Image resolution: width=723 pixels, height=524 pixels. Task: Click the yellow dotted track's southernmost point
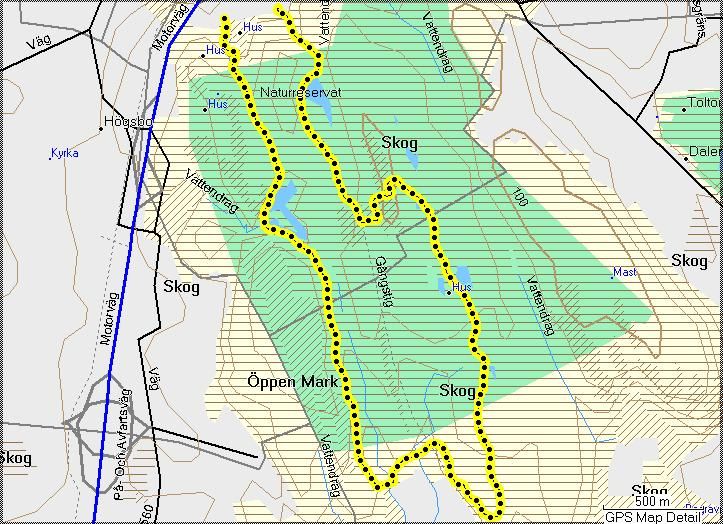[493, 516]
